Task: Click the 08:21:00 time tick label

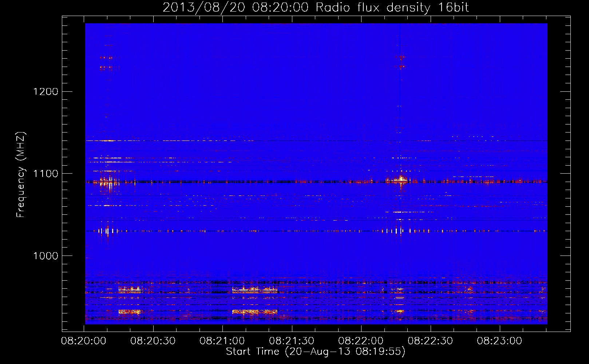Action: 222,341
